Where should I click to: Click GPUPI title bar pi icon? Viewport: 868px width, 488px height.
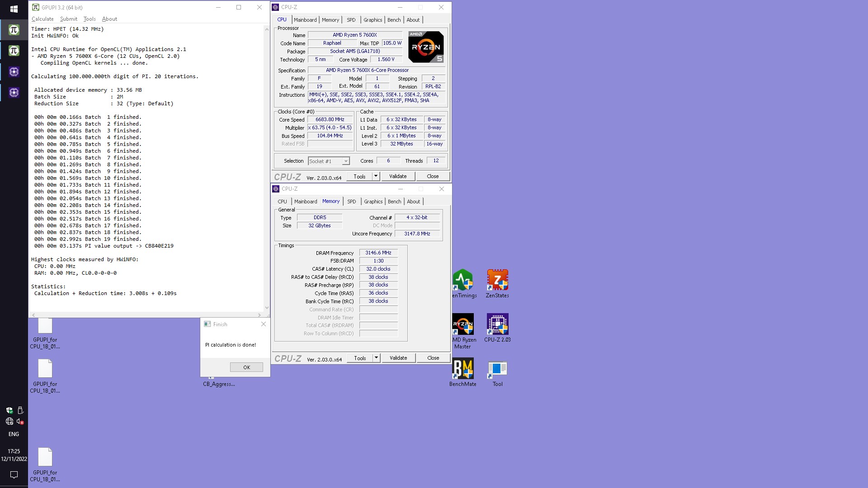[36, 7]
